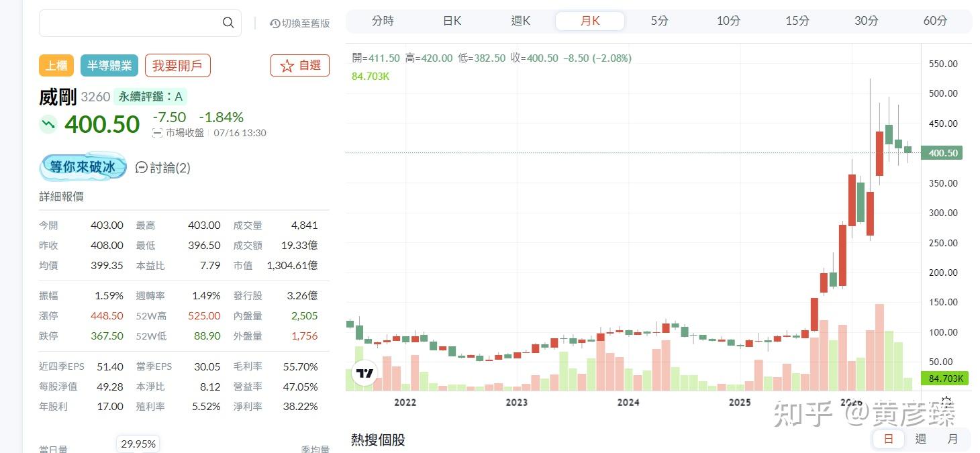The width and height of the screenshot is (980, 453).
Task: Click 市值 value 1,304.61億
Action: [292, 265]
